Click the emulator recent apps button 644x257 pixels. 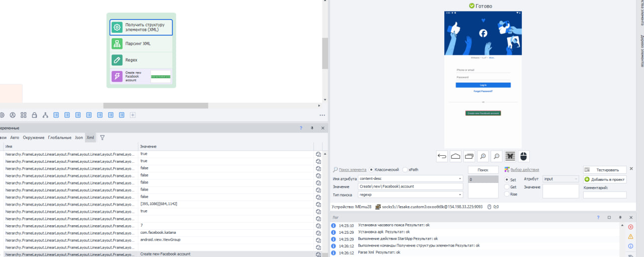click(x=469, y=156)
